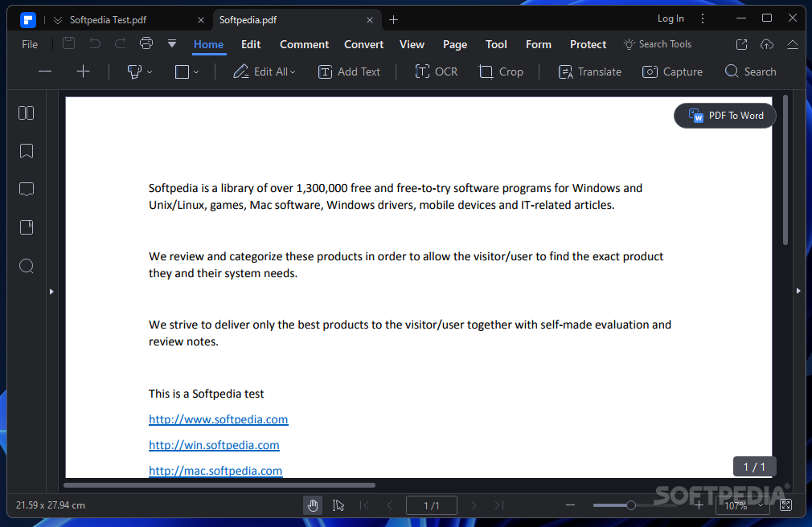Image resolution: width=812 pixels, height=527 pixels.
Task: Open the http://www.softpedia.com link
Action: click(x=218, y=419)
